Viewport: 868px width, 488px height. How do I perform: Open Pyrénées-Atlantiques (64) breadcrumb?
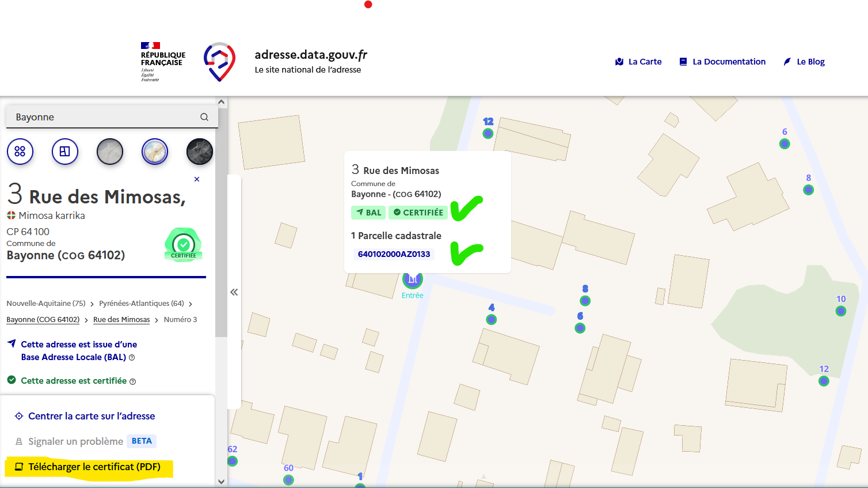142,303
